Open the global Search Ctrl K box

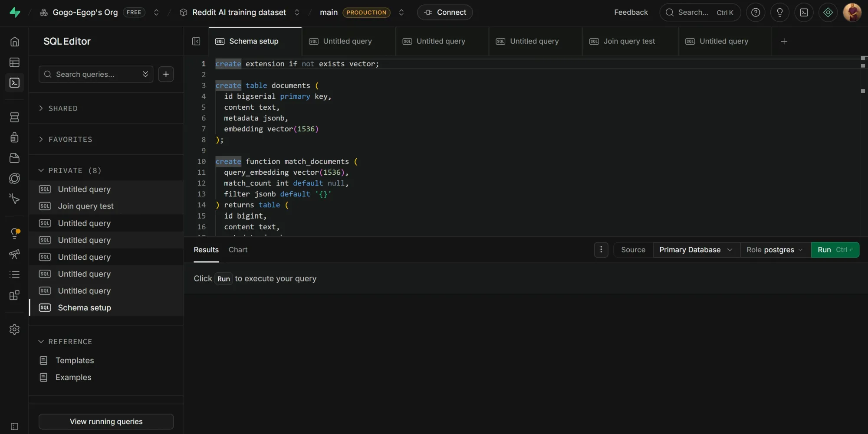(700, 12)
